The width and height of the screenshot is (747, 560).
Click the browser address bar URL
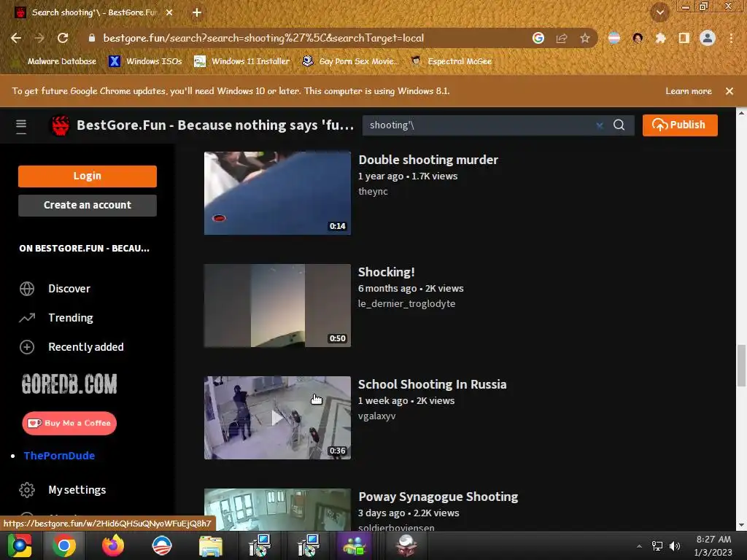[263, 38]
